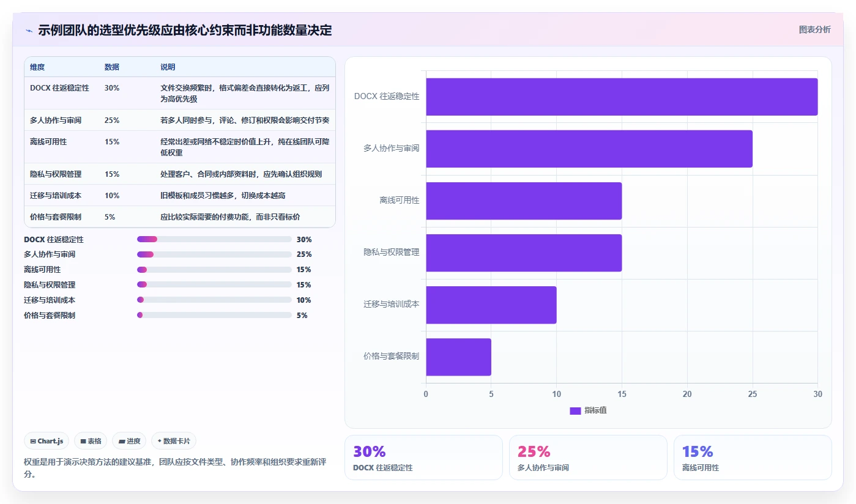Click the 隐私与权限管理 chart bar
The image size is (856, 504).
(524, 253)
